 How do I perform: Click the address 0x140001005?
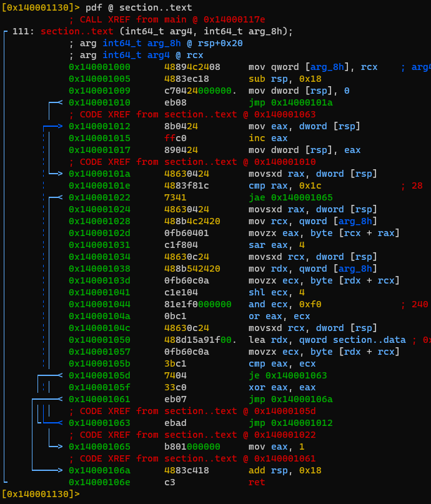click(x=100, y=79)
